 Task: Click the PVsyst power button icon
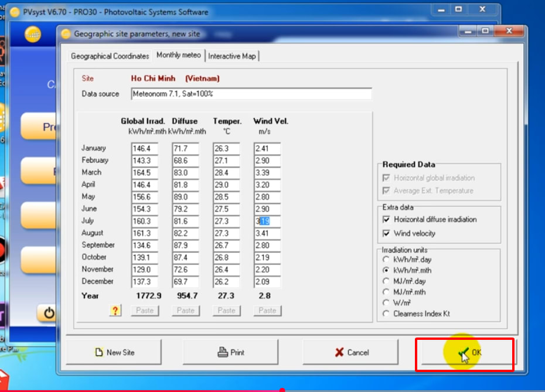coord(49,313)
